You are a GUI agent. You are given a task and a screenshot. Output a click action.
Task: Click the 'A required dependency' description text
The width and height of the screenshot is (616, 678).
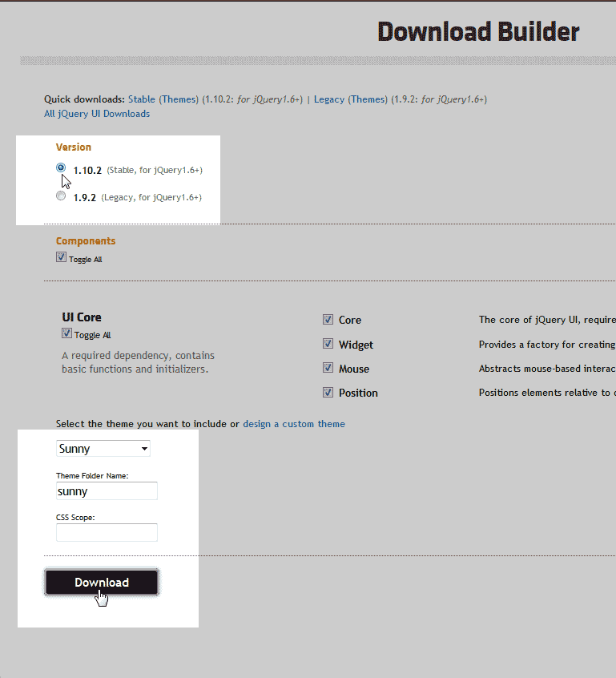(x=138, y=362)
